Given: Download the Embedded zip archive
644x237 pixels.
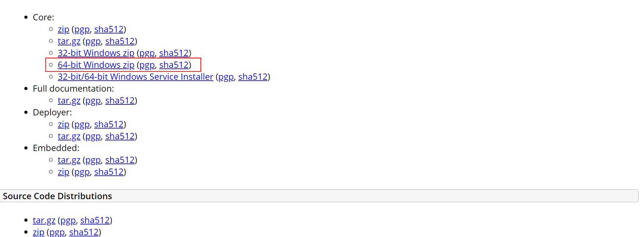Looking at the screenshot, I should point(63,172).
